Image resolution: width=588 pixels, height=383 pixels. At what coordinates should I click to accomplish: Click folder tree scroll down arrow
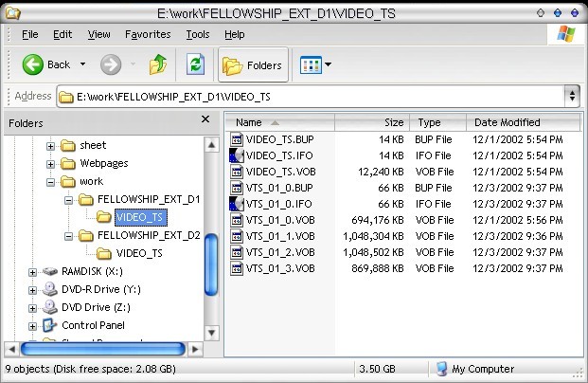point(211,333)
